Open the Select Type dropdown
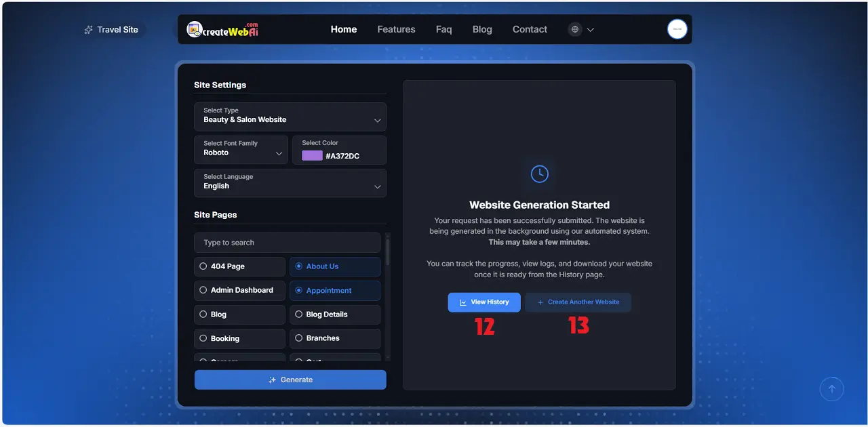This screenshot has height=427, width=868. 290,117
